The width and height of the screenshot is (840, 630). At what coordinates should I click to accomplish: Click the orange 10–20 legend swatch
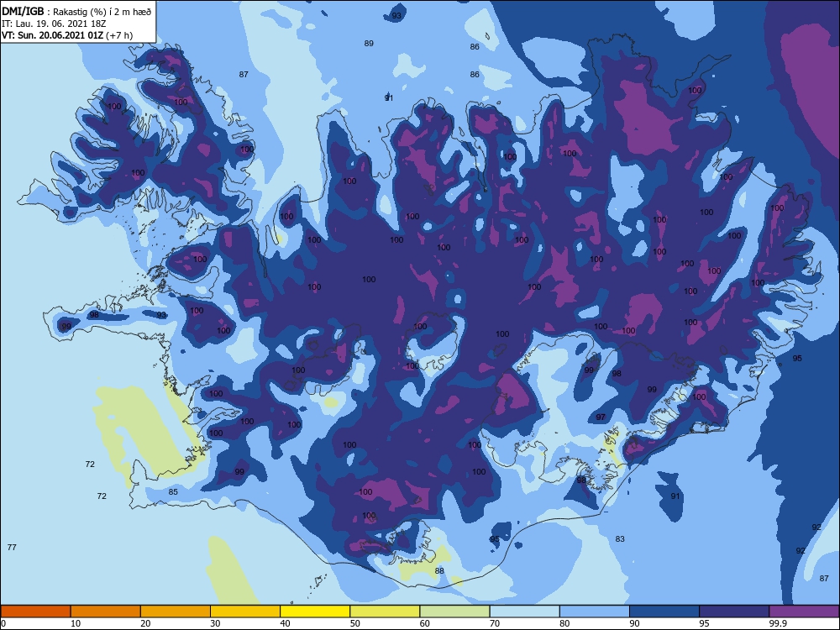[x=106, y=612]
